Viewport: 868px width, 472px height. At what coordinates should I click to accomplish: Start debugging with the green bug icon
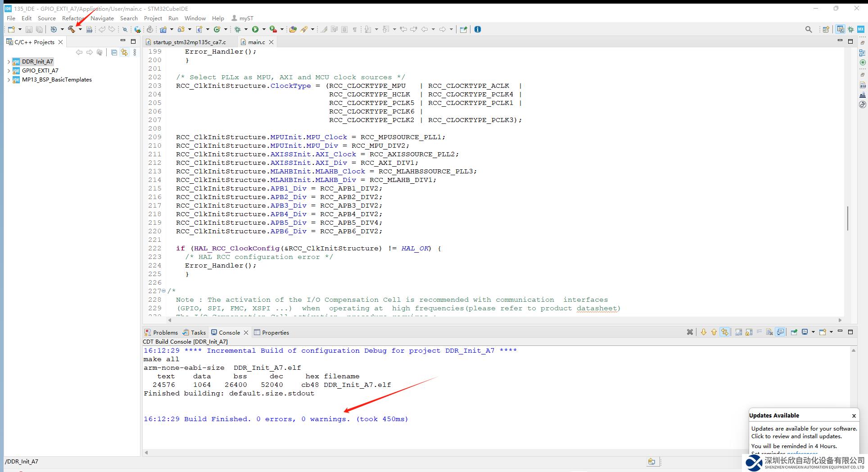coord(237,29)
